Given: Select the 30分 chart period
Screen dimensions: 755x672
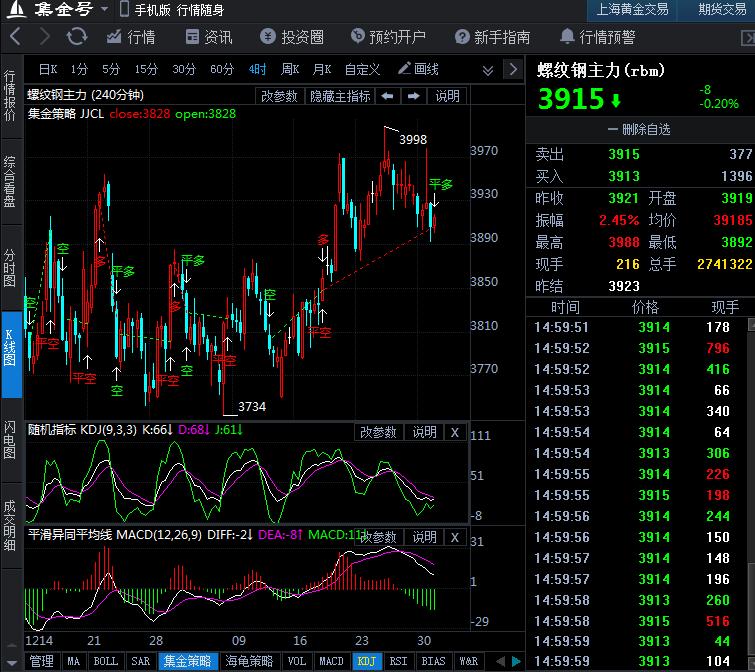Looking at the screenshot, I should [184, 69].
